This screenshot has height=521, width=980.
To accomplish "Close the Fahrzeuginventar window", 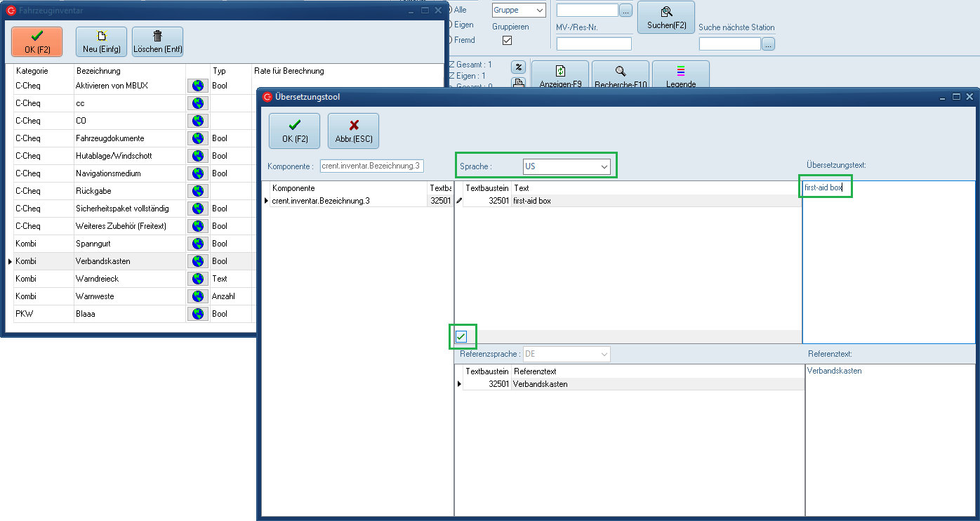I will [438, 11].
